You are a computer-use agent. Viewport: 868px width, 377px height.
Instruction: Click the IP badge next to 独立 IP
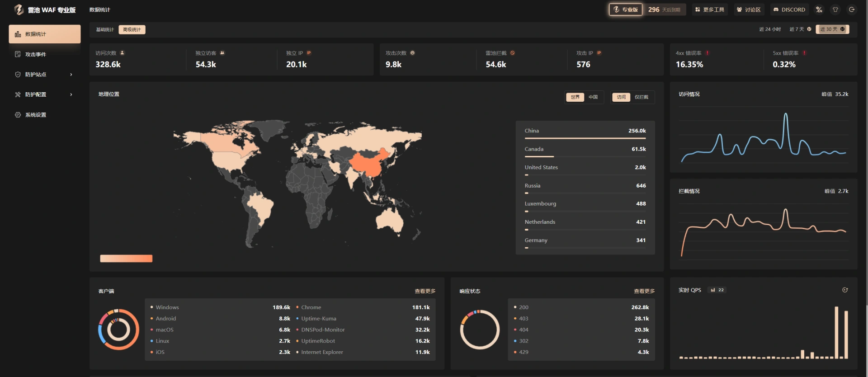[x=309, y=53]
